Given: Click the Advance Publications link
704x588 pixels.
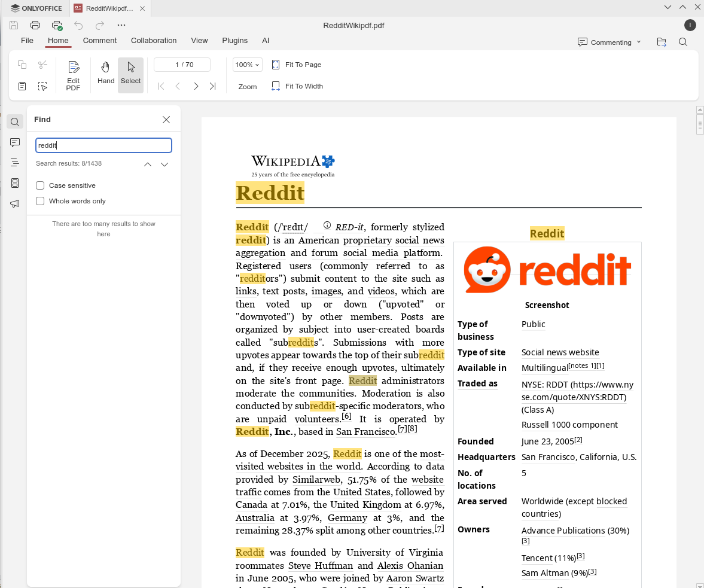Looking at the screenshot, I should 563,531.
